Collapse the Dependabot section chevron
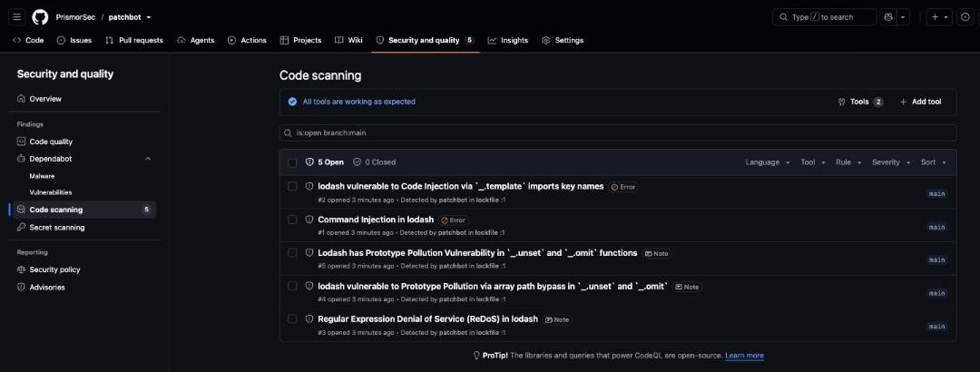The width and height of the screenshot is (980, 372). 148,159
